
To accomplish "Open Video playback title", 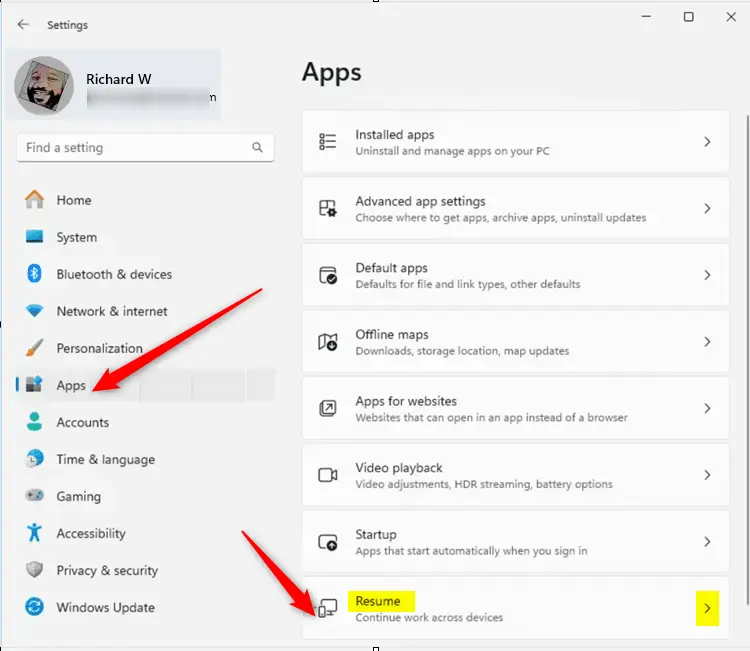I will [x=398, y=468].
